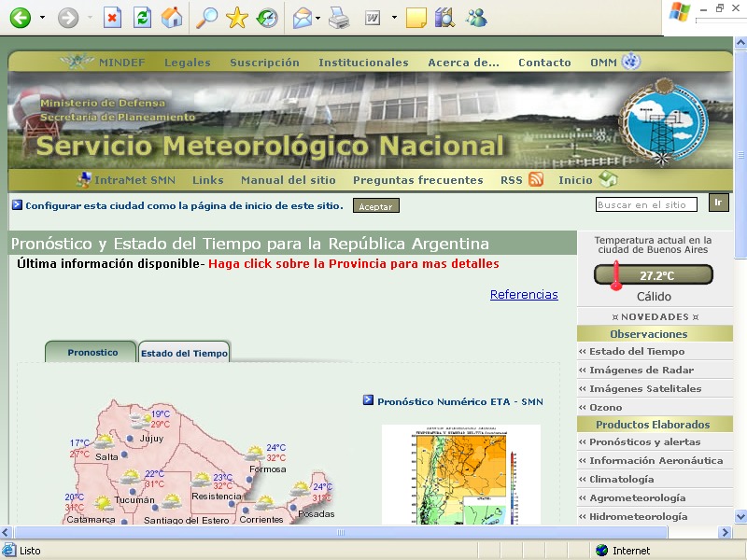Open the Contacto menu item
The width and height of the screenshot is (747, 560).
pyautogui.click(x=544, y=63)
